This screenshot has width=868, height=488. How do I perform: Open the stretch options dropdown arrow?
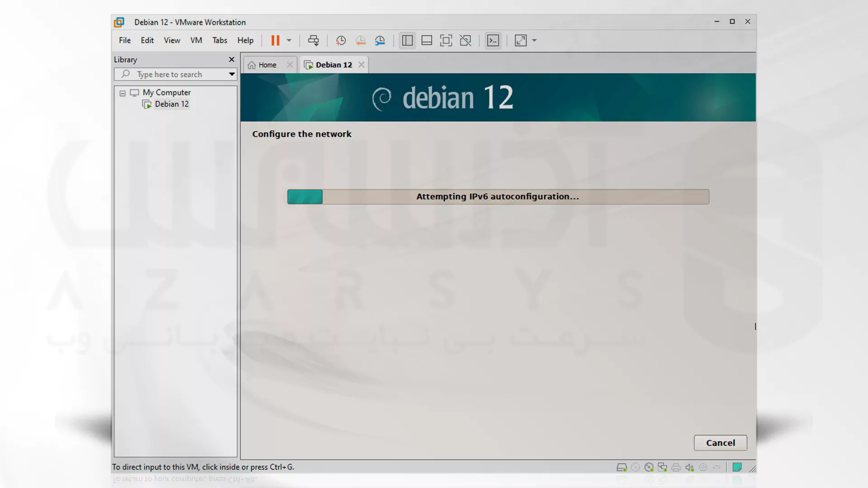(534, 40)
